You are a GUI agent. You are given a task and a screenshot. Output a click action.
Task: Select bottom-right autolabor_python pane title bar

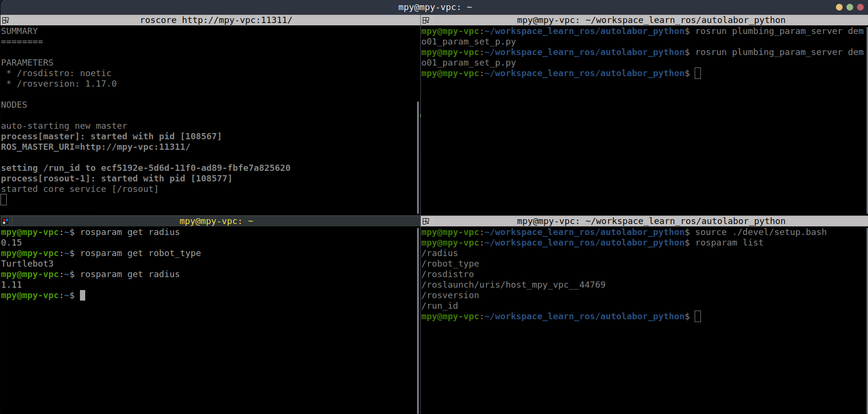[651, 221]
